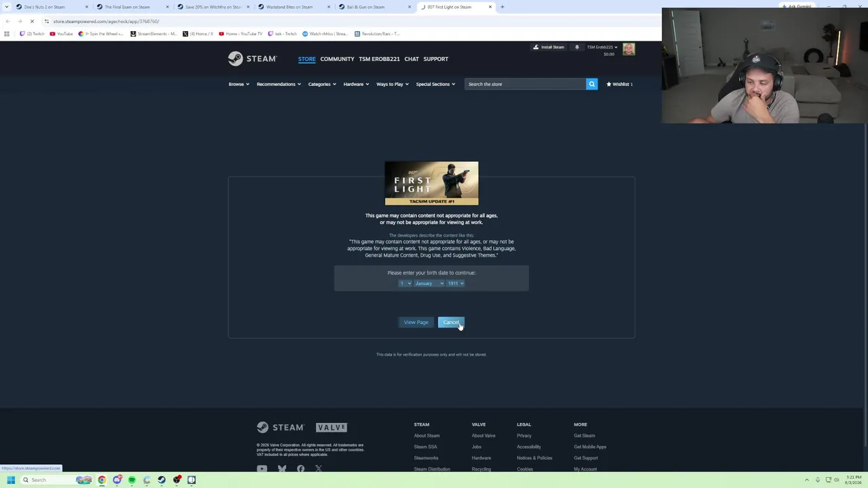Open the birth day dropdown

(x=405, y=283)
